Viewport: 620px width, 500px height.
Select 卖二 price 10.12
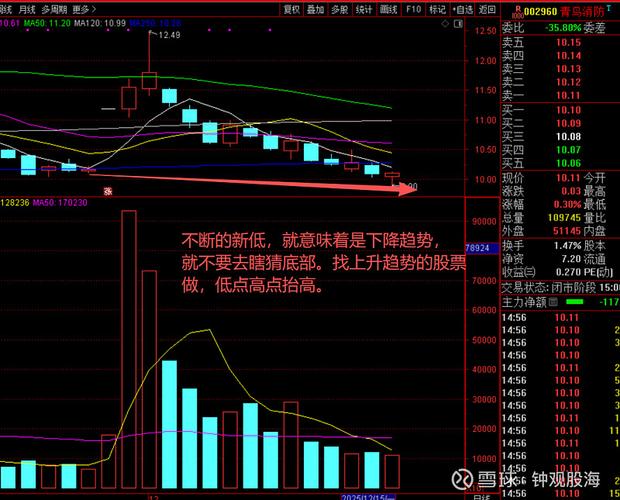pos(568,82)
